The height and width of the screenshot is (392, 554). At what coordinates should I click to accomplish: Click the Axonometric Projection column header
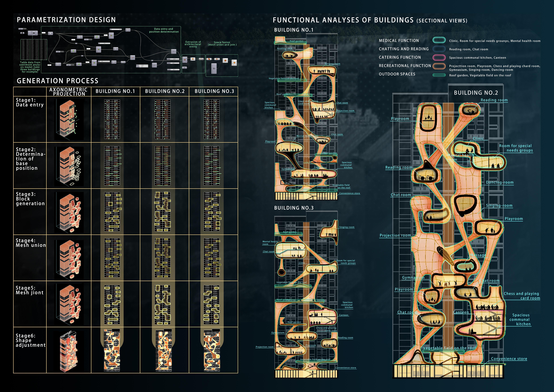tap(69, 92)
